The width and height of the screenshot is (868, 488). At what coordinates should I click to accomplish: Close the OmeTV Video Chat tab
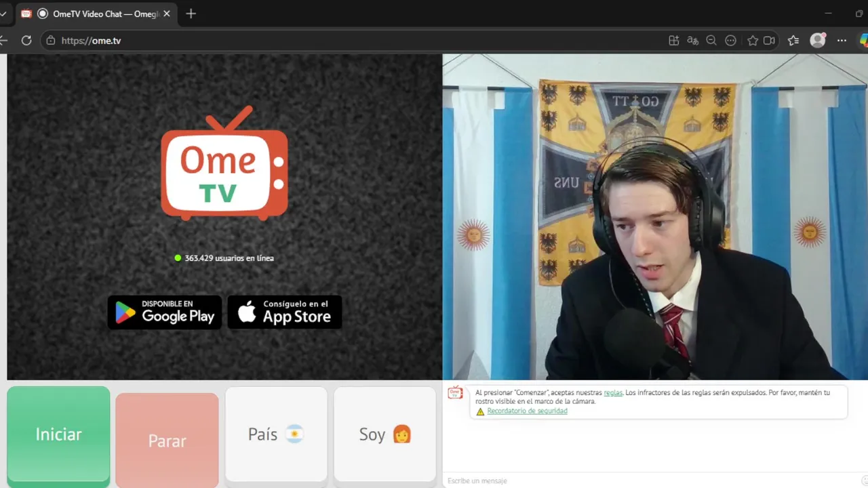[167, 14]
